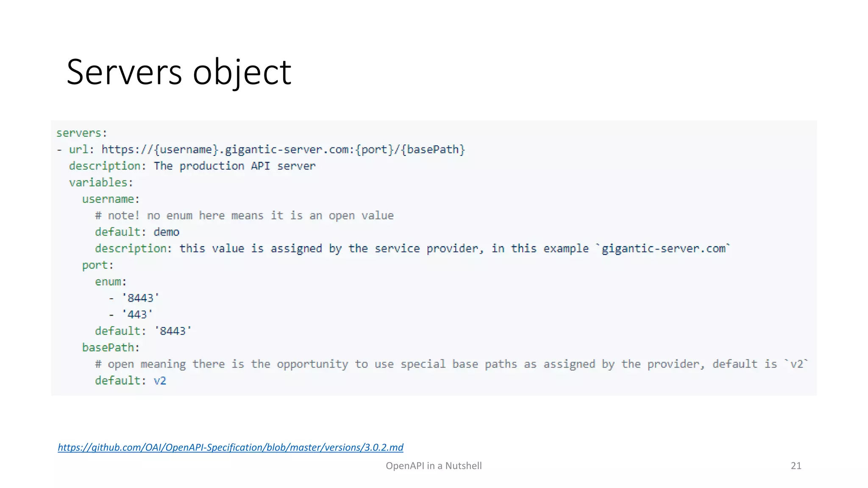Open the GitHub OpenAPI-Specification link
The image size is (868, 488).
point(230,447)
